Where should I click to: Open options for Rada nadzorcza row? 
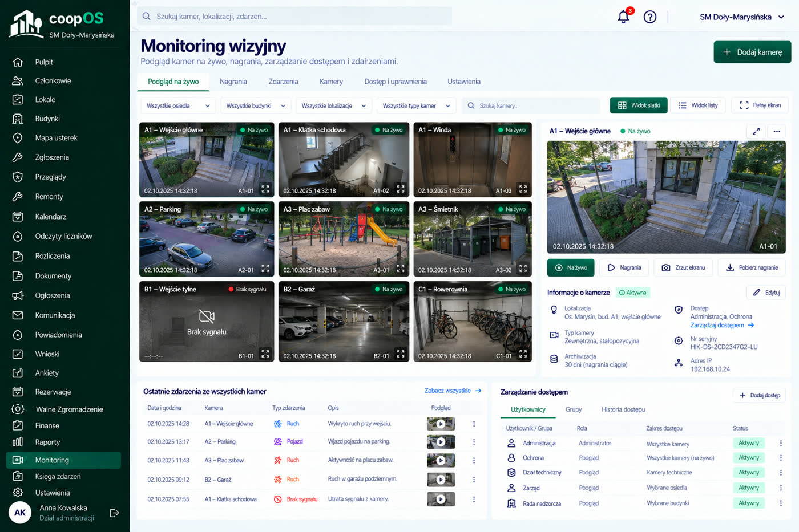(x=781, y=503)
